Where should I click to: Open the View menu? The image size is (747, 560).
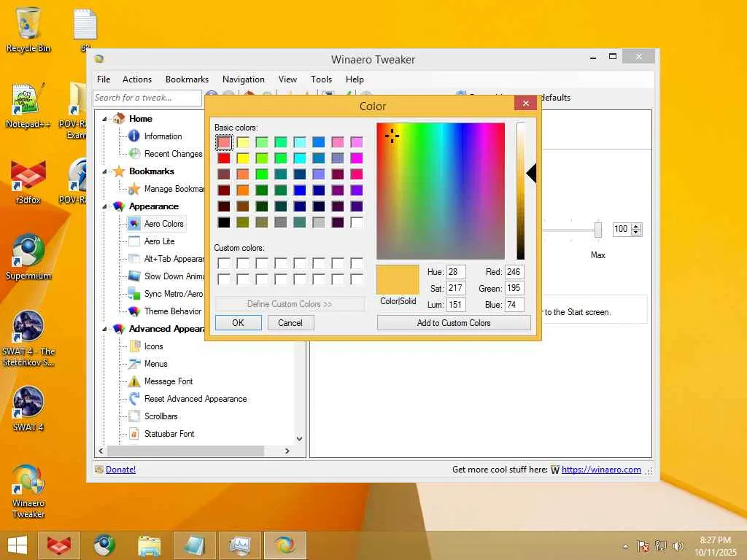tap(287, 79)
